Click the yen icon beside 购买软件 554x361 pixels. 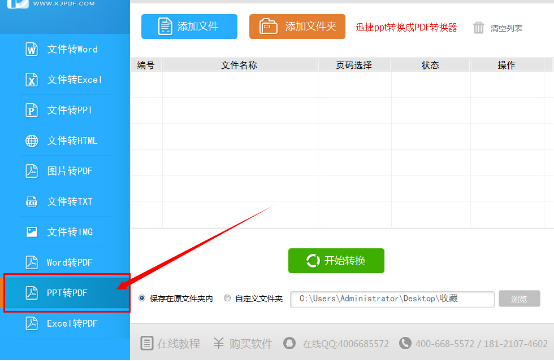(219, 343)
